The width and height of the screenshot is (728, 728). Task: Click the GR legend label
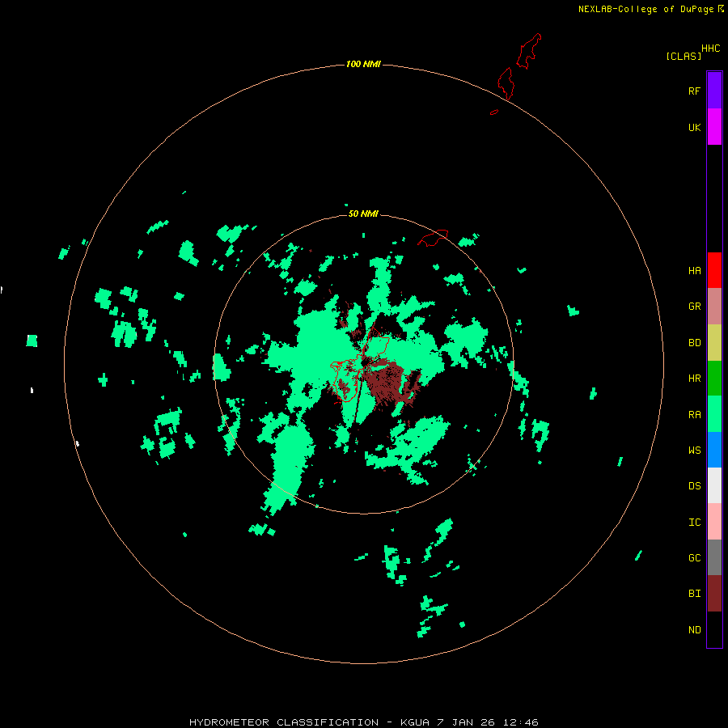pyautogui.click(x=694, y=307)
